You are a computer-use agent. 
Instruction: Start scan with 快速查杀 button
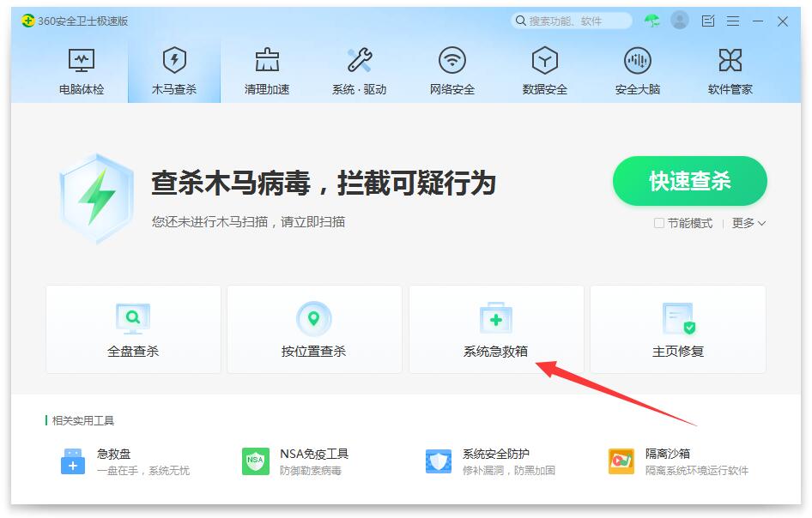690,181
